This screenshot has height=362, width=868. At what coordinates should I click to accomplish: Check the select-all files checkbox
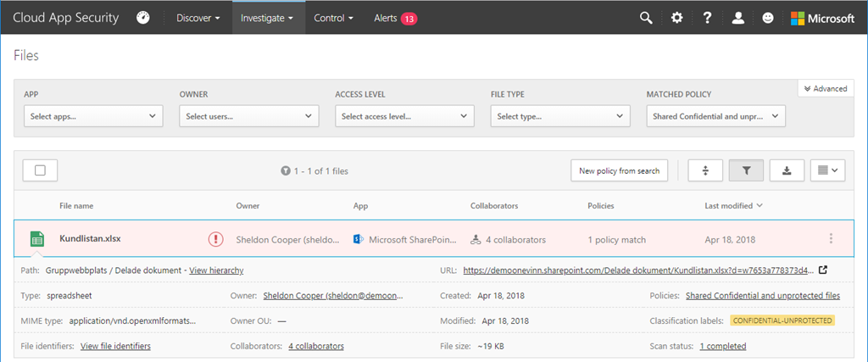tap(40, 170)
